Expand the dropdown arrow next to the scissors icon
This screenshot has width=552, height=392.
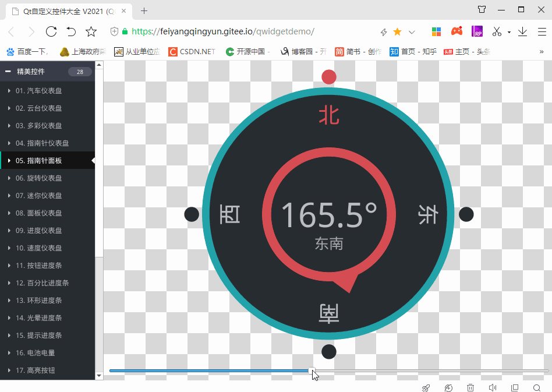[508, 31]
